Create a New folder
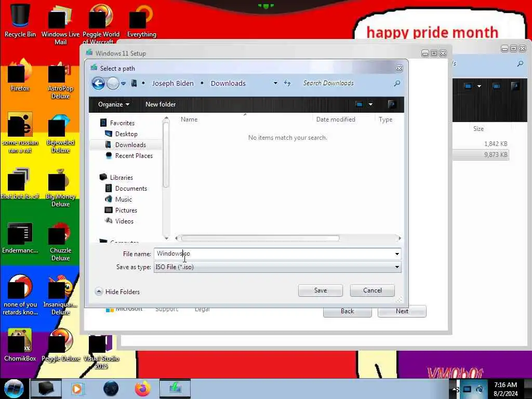The height and width of the screenshot is (399, 532). (161, 104)
